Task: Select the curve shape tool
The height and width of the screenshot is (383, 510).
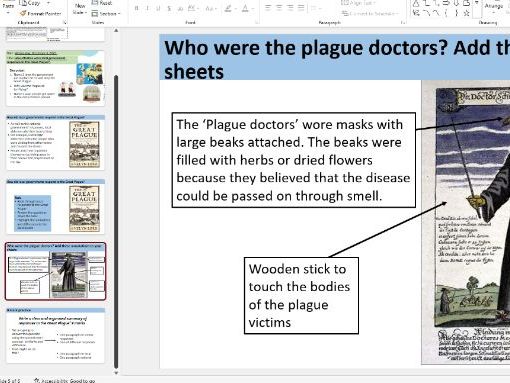Action: (436, 13)
